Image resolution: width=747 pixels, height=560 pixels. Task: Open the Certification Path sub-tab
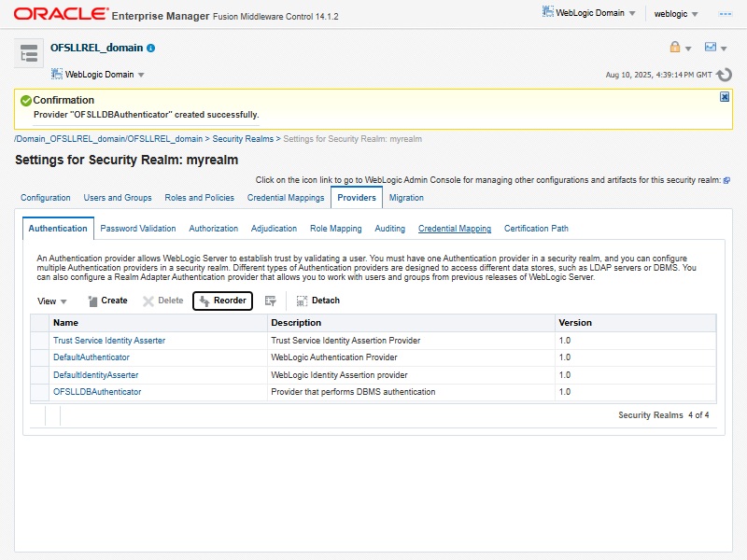point(536,229)
